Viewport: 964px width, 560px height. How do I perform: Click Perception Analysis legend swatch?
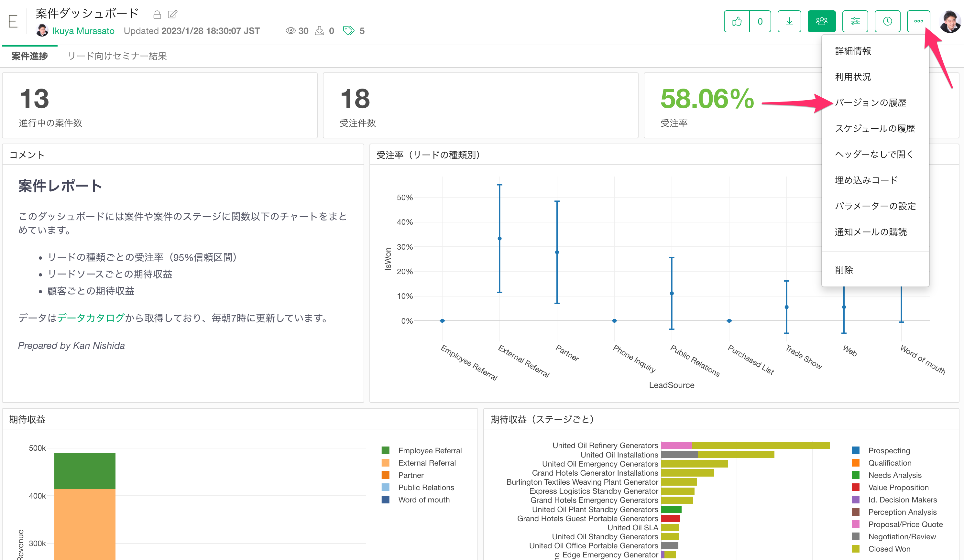click(856, 512)
